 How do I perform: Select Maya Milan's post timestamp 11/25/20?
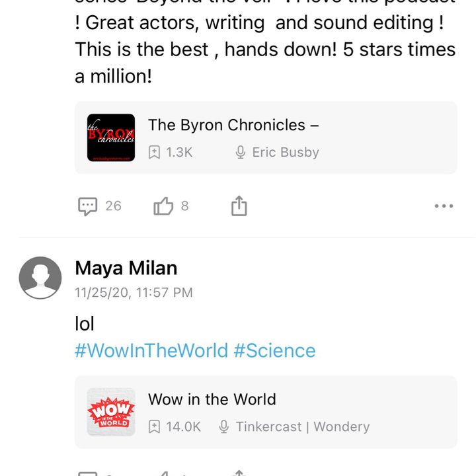(x=134, y=293)
